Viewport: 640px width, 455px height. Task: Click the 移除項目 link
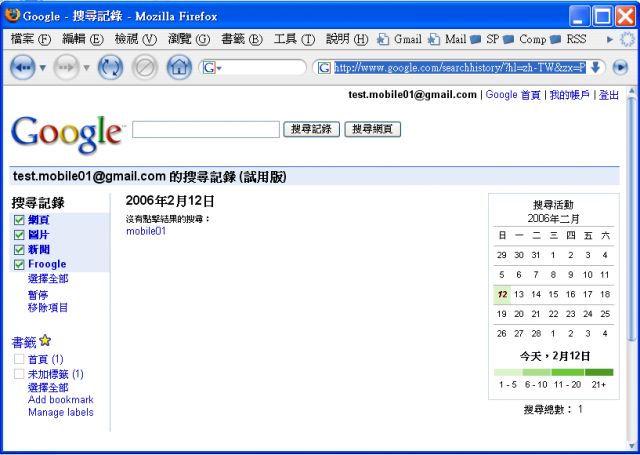(48, 308)
